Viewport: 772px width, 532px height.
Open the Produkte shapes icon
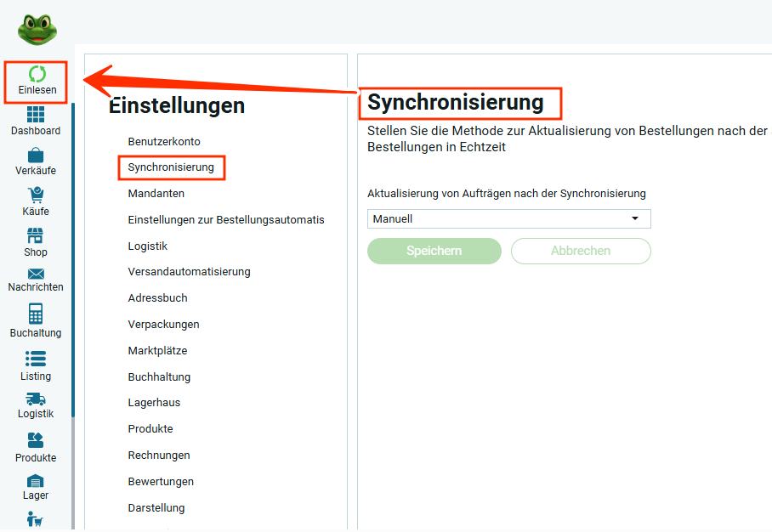point(36,440)
